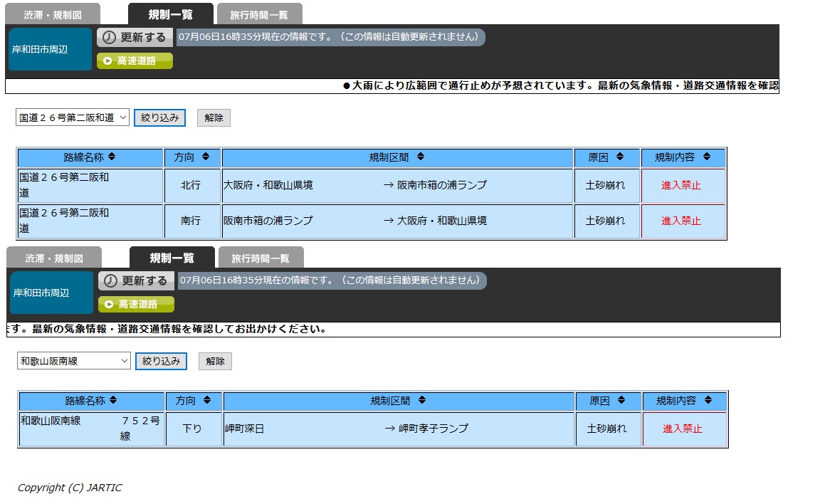The image size is (825, 504).
Task: Open 旅行時間一覧 tab above the 和歌山阪南線 panel
Action: pos(261,258)
